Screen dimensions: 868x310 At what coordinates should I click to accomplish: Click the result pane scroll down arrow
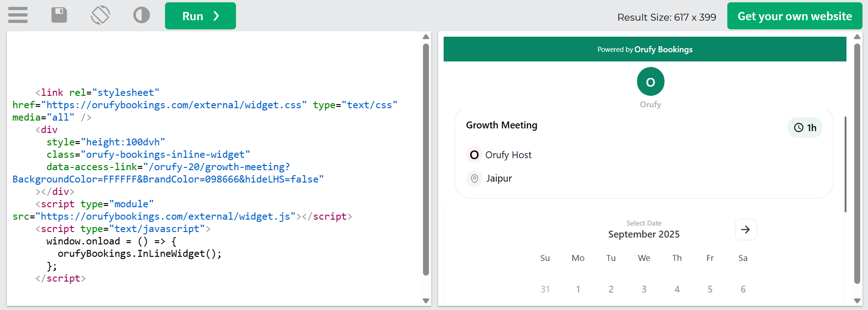click(857, 301)
